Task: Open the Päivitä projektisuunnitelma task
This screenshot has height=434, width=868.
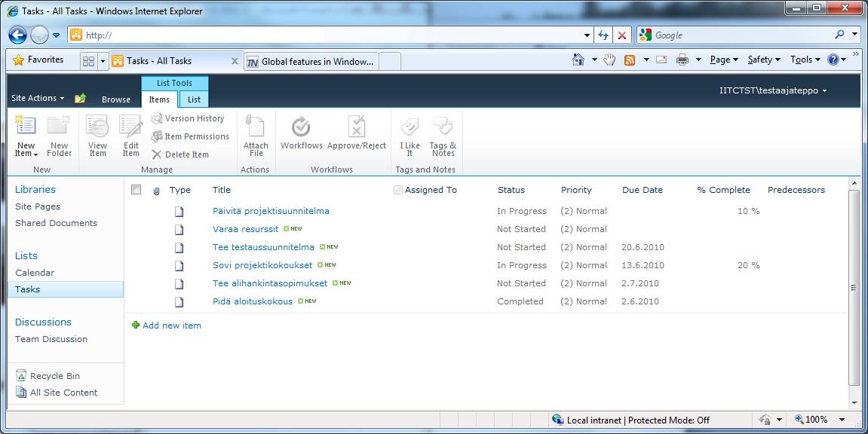Action: coord(271,211)
